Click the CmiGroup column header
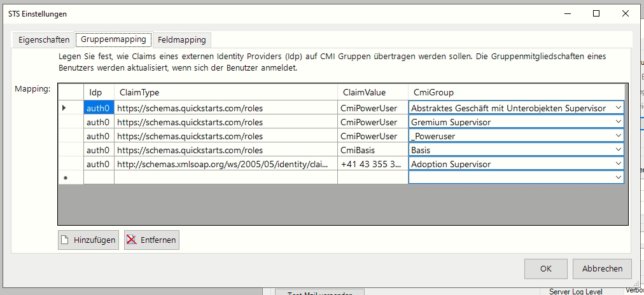 (515, 92)
